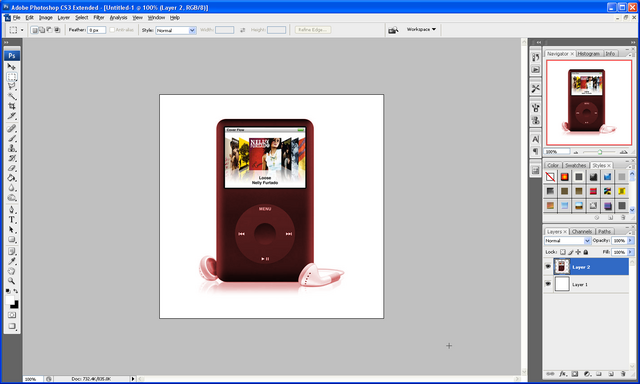
Task: Open the Filter menu
Action: [99, 18]
